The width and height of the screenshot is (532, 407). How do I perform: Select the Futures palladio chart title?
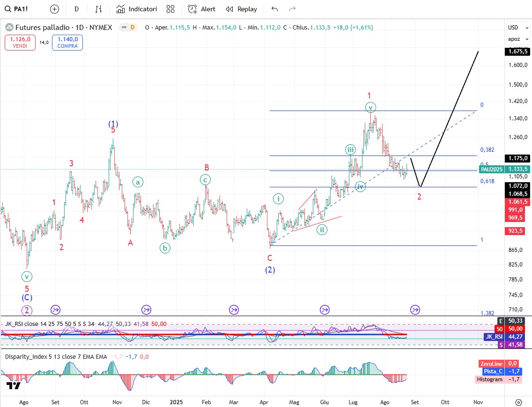pyautogui.click(x=63, y=28)
